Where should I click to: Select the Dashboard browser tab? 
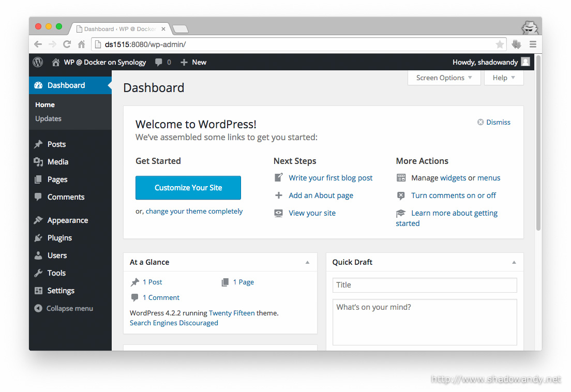[120, 29]
